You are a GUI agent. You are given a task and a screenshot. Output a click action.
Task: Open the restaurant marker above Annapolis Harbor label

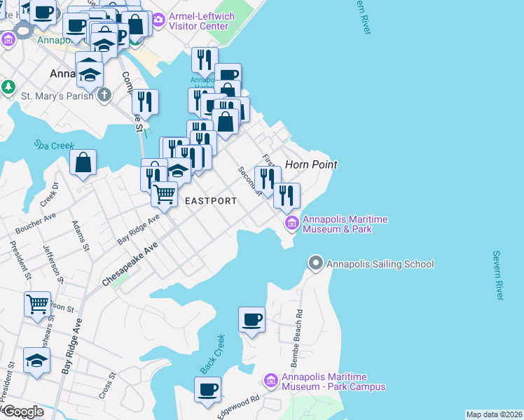point(205,61)
